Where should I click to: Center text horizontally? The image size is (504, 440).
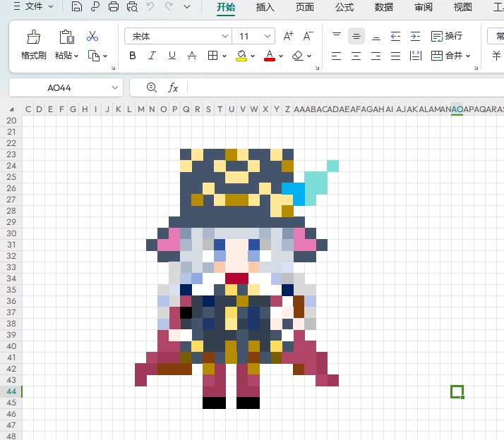click(356, 56)
